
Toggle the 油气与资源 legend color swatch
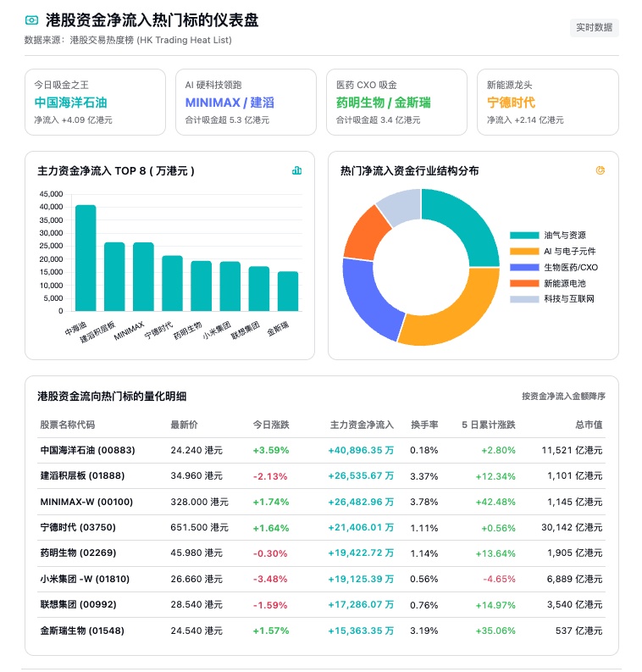[x=524, y=235]
